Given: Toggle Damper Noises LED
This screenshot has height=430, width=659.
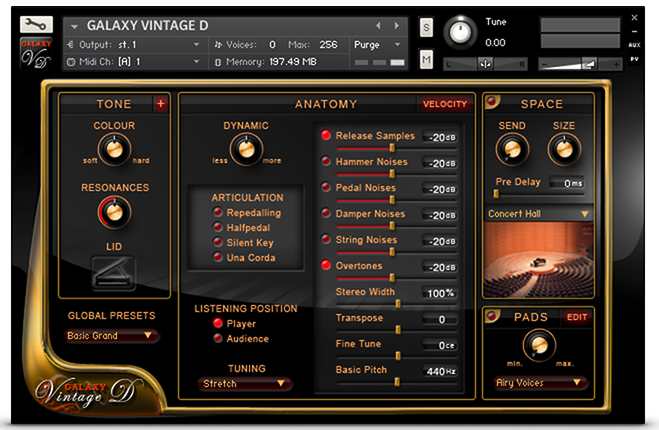Looking at the screenshot, I should [326, 213].
